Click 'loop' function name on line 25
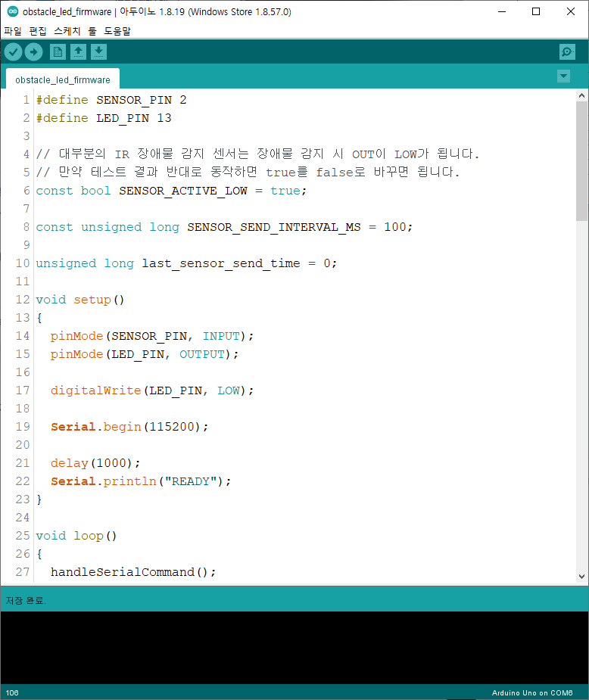589x700 pixels. (89, 536)
